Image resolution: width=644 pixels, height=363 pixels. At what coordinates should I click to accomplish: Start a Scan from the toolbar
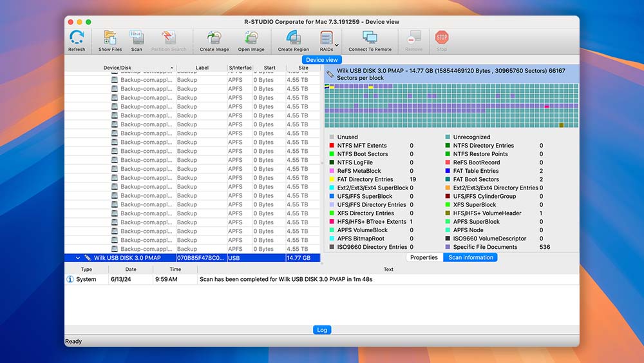(137, 41)
